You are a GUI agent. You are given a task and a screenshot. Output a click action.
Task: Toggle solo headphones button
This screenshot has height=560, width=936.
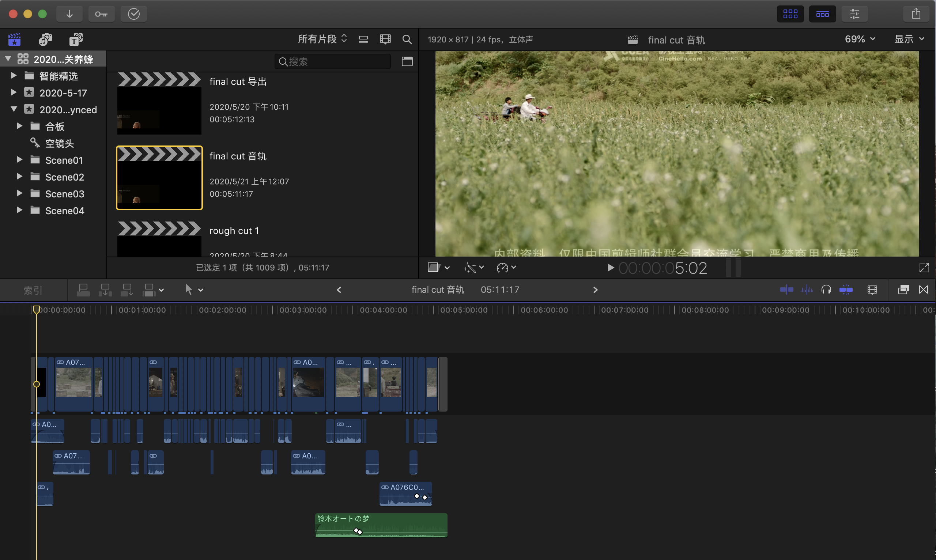point(826,290)
